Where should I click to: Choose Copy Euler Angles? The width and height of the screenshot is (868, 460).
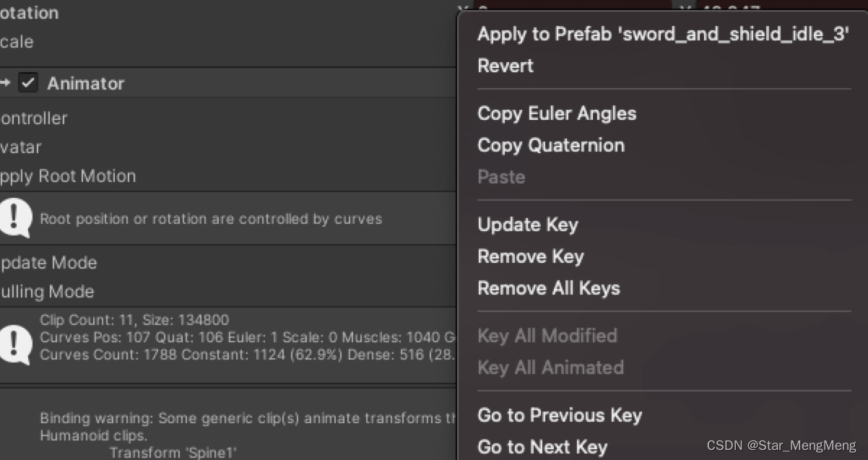click(x=557, y=113)
